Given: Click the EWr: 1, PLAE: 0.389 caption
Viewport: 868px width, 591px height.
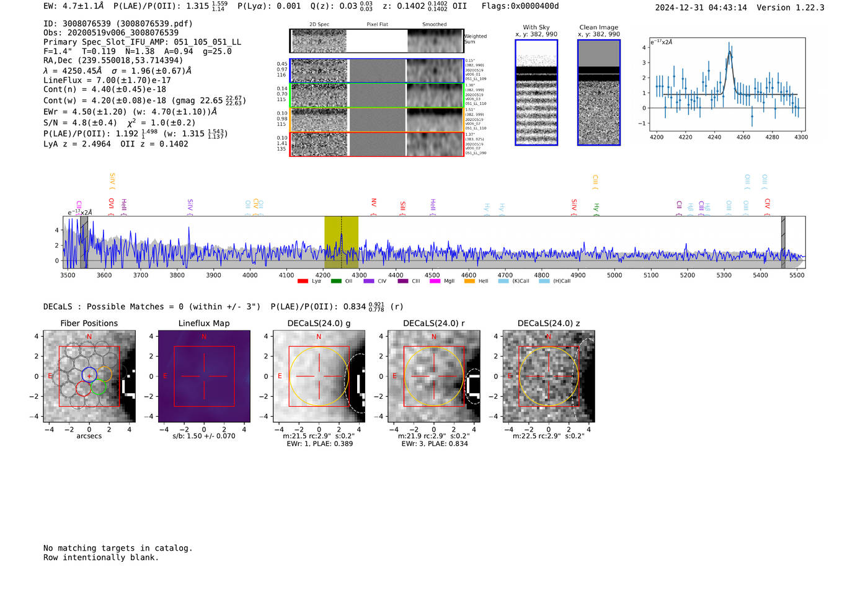Looking at the screenshot, I should (x=319, y=444).
